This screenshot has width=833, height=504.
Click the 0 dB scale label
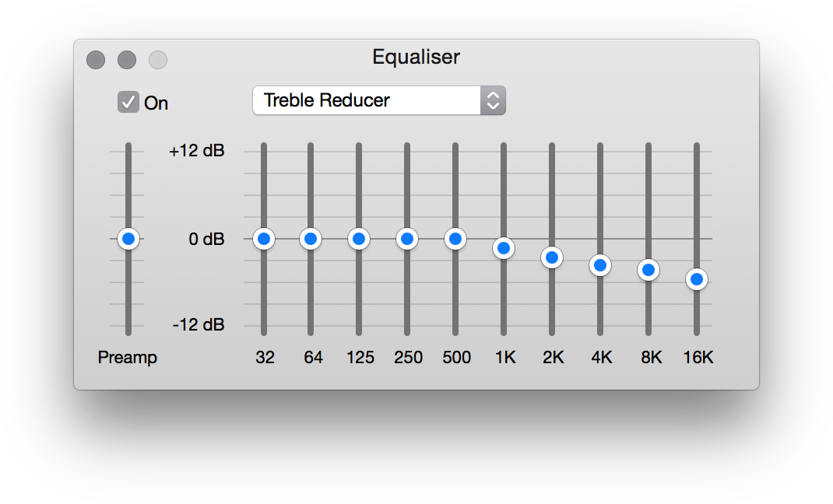206,240
